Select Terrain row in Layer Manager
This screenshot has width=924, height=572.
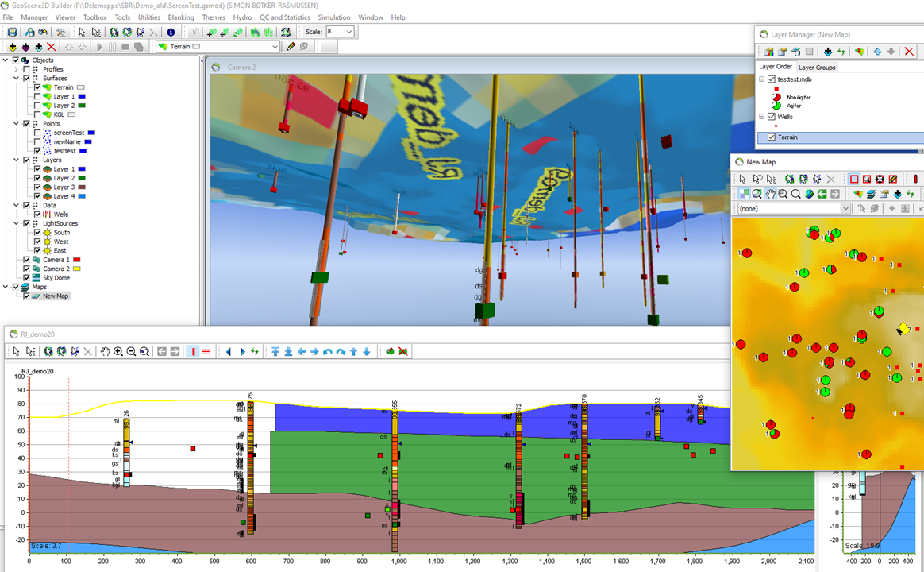pyautogui.click(x=840, y=137)
